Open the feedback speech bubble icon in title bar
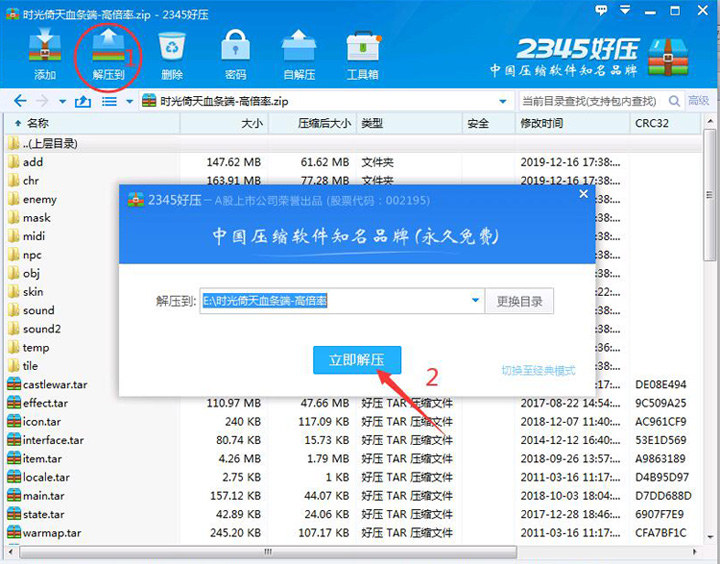720x564 pixels. [601, 10]
